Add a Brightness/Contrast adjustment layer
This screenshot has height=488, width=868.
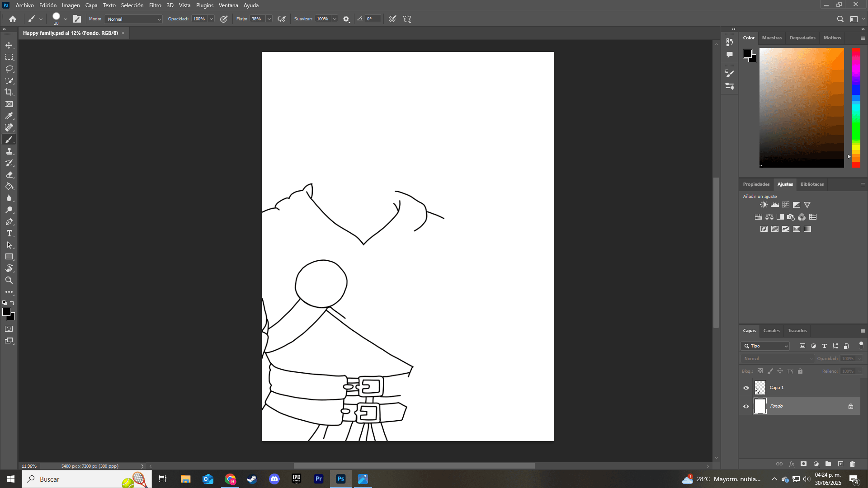pos(764,204)
